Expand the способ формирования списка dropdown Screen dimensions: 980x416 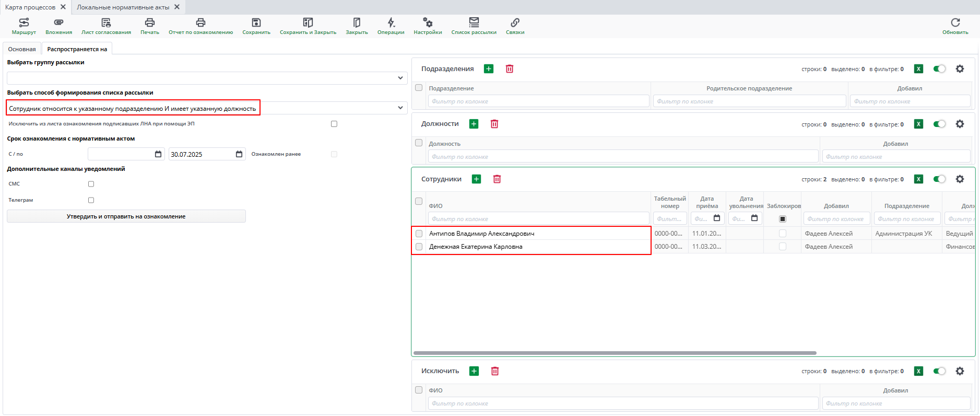click(400, 108)
